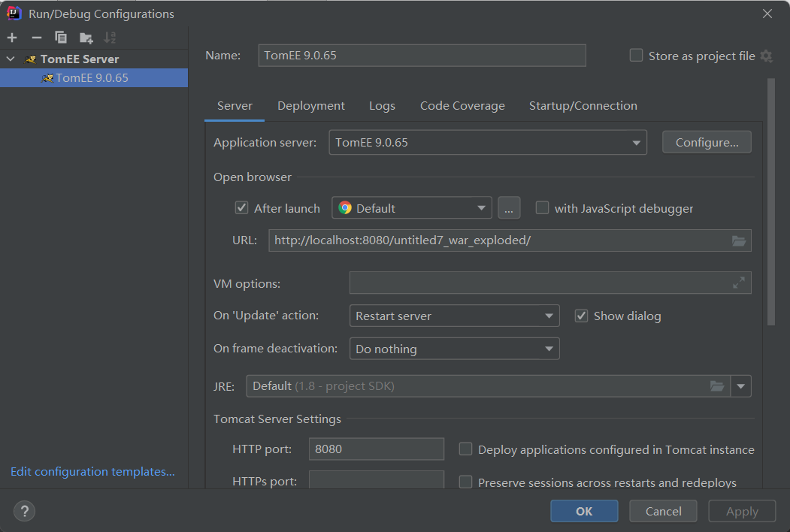Open On 'Update' action dropdown

pyautogui.click(x=455, y=316)
